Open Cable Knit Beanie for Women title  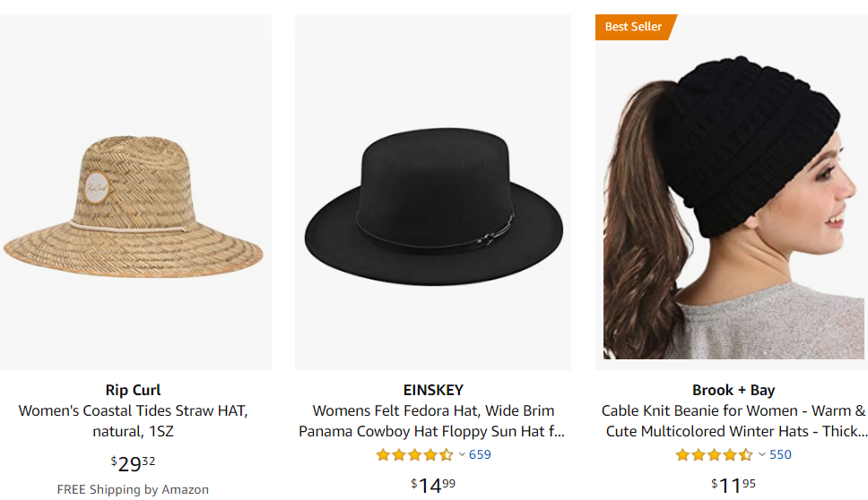[x=733, y=421]
